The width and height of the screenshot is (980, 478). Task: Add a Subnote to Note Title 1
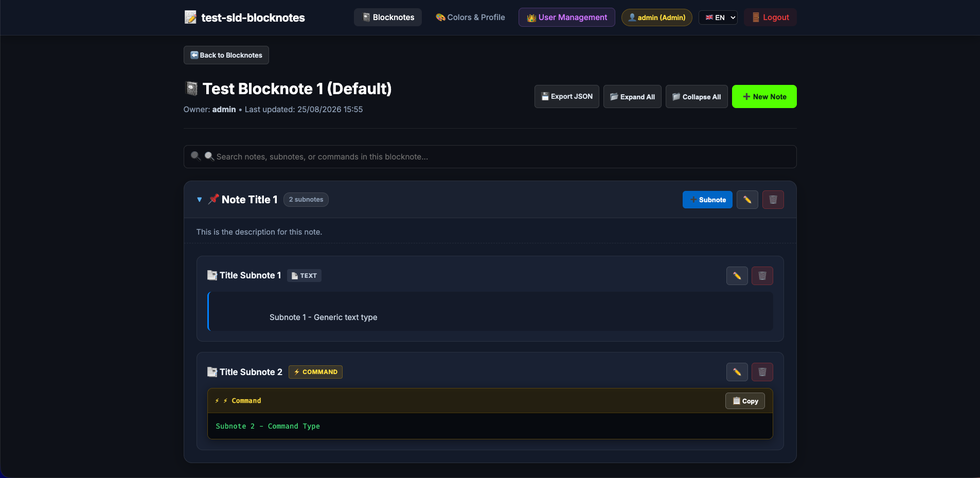707,200
